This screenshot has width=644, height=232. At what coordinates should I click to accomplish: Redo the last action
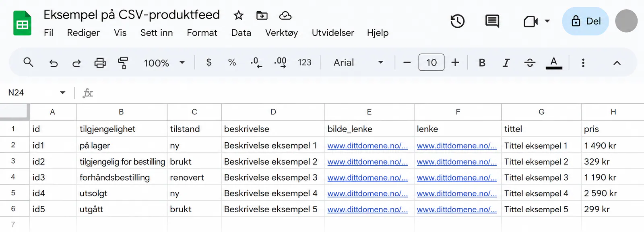click(76, 63)
